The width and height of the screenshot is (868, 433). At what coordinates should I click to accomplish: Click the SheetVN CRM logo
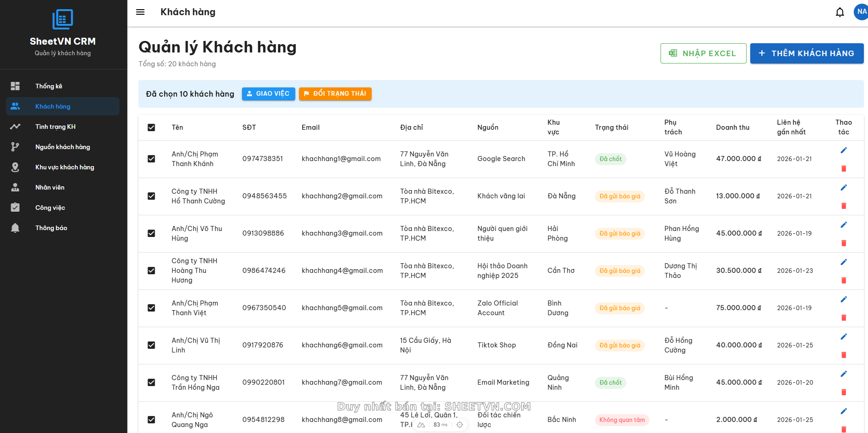pyautogui.click(x=63, y=19)
